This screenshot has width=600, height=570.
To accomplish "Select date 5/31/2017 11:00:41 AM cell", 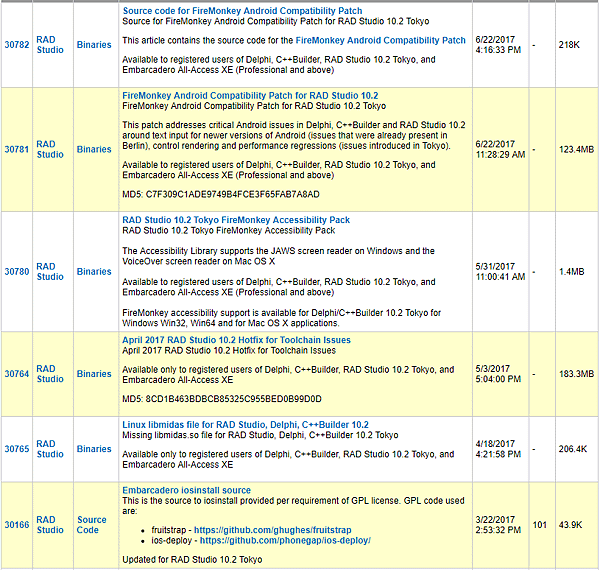I will click(x=501, y=272).
